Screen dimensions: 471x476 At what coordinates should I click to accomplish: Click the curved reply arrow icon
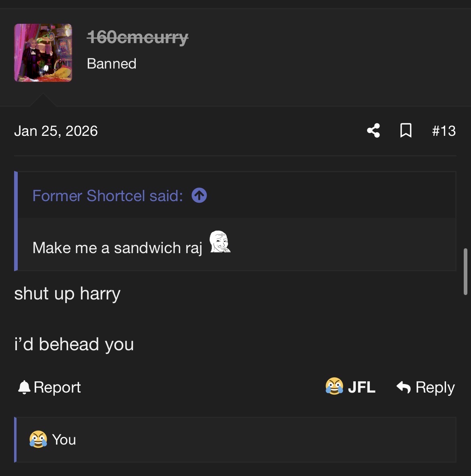click(403, 387)
